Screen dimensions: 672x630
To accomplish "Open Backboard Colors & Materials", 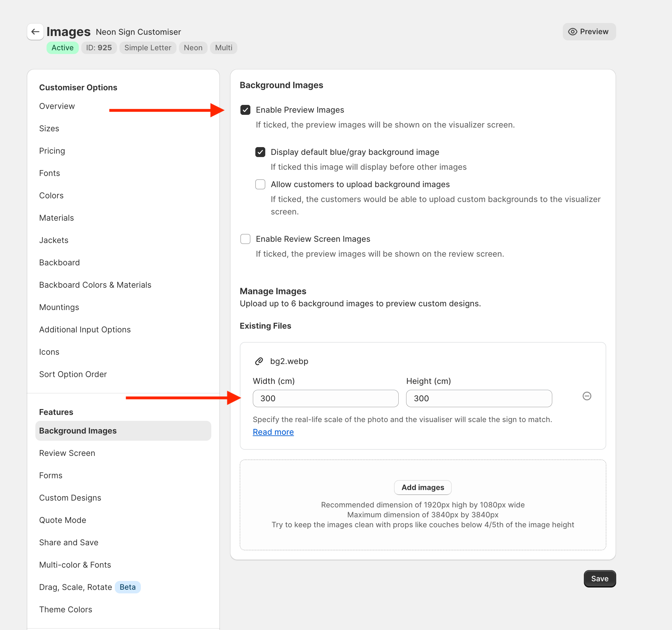I will (95, 285).
